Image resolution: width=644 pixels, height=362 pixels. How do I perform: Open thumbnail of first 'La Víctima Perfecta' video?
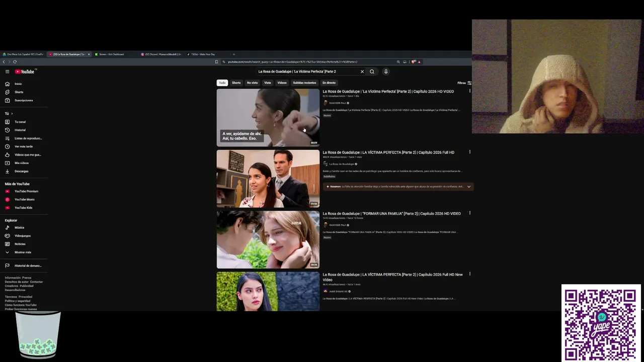tap(268, 118)
